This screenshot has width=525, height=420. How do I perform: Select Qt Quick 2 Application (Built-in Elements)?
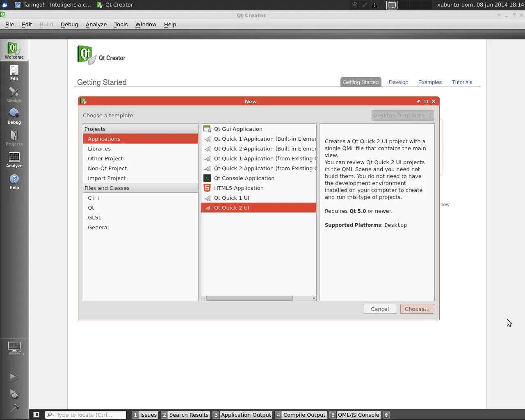click(259, 148)
